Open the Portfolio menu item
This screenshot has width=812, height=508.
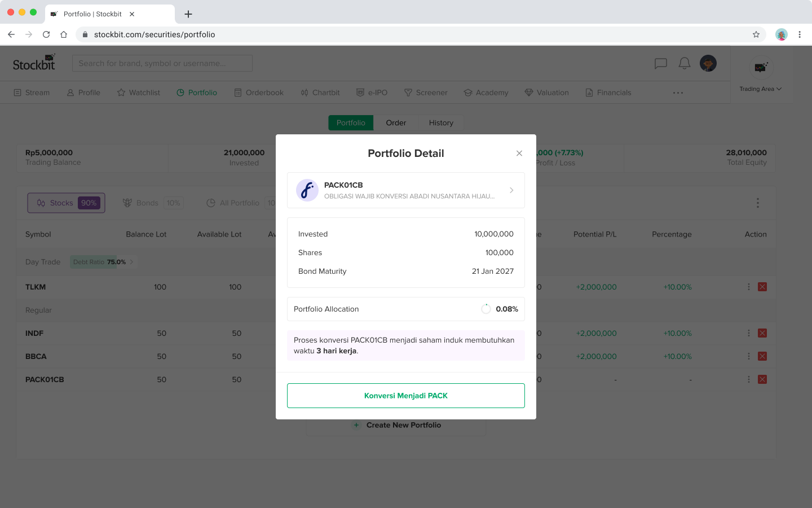197,93
